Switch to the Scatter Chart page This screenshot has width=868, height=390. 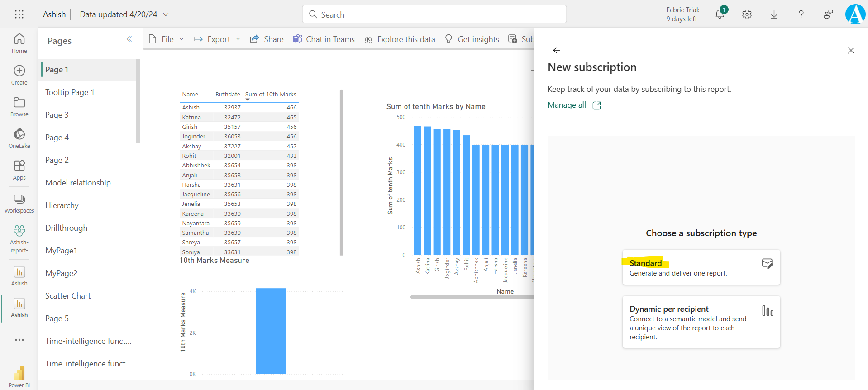[x=68, y=296]
